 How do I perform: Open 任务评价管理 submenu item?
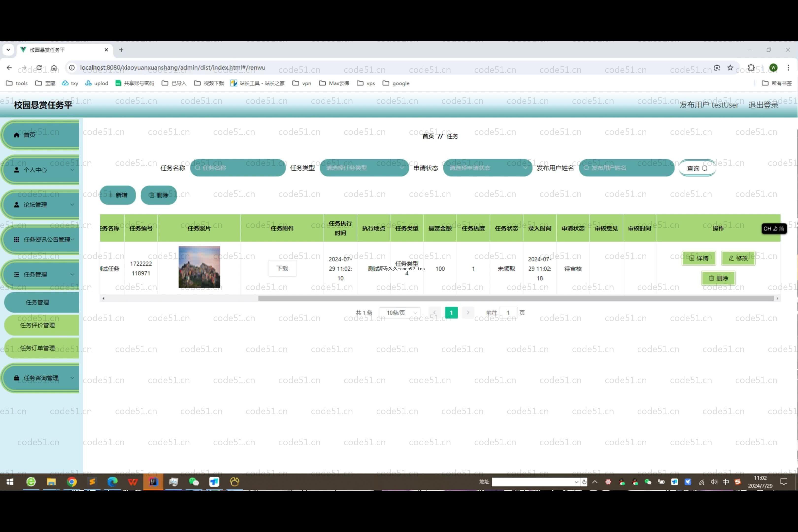pyautogui.click(x=41, y=325)
